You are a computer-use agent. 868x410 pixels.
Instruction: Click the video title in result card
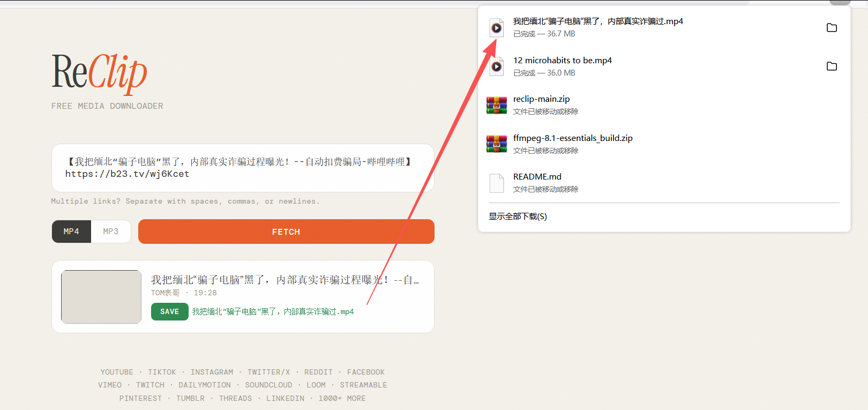285,280
